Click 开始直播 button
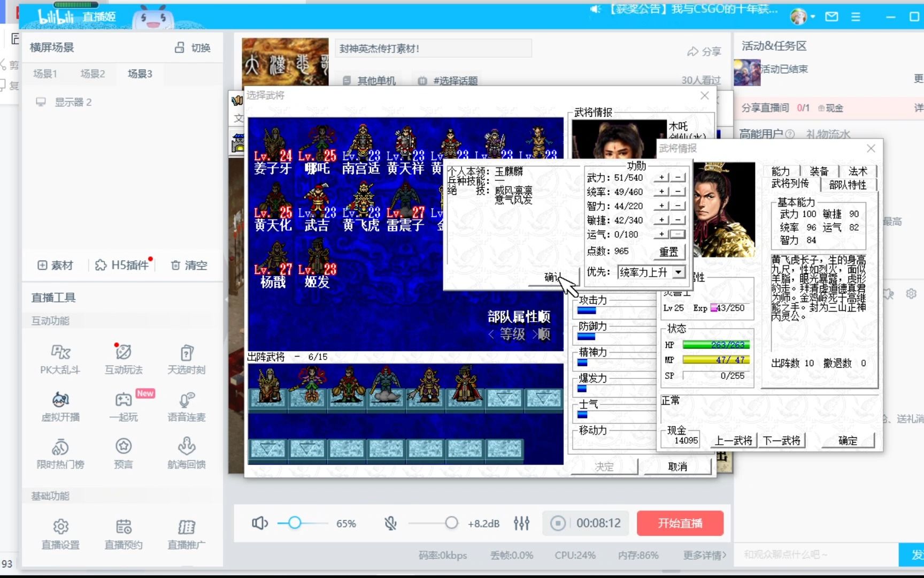 680,523
